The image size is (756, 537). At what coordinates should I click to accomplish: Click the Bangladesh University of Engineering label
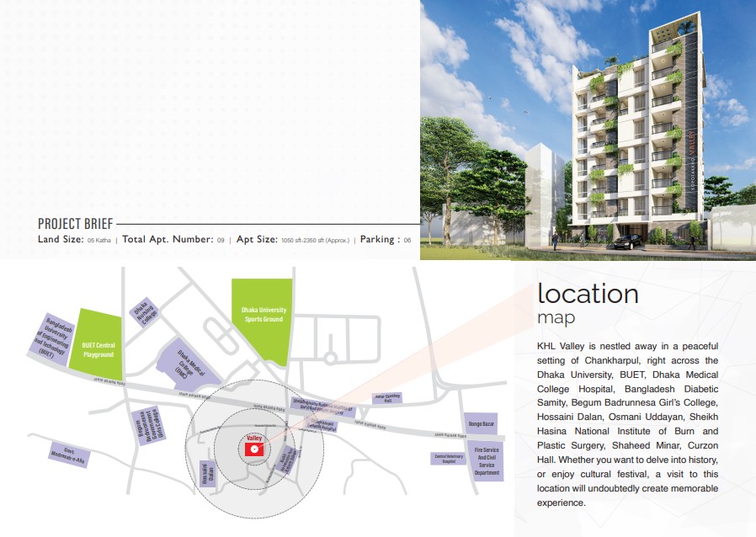(53, 339)
